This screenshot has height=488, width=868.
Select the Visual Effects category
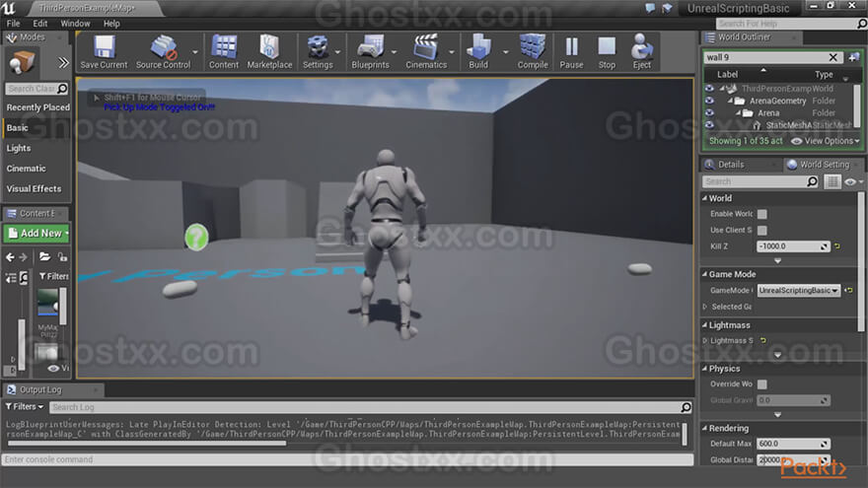pos(34,188)
